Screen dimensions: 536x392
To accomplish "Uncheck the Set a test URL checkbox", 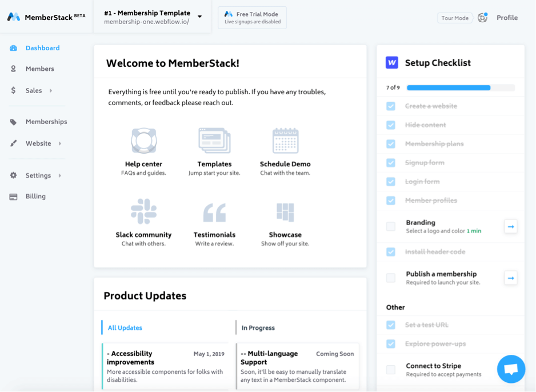I will (x=391, y=325).
